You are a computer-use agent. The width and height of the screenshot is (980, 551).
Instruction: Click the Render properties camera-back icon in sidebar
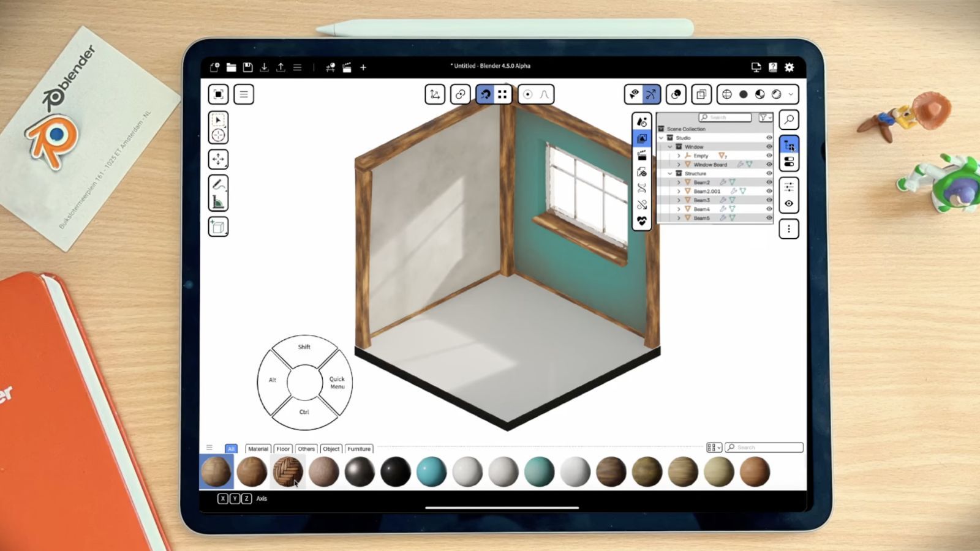tap(642, 173)
